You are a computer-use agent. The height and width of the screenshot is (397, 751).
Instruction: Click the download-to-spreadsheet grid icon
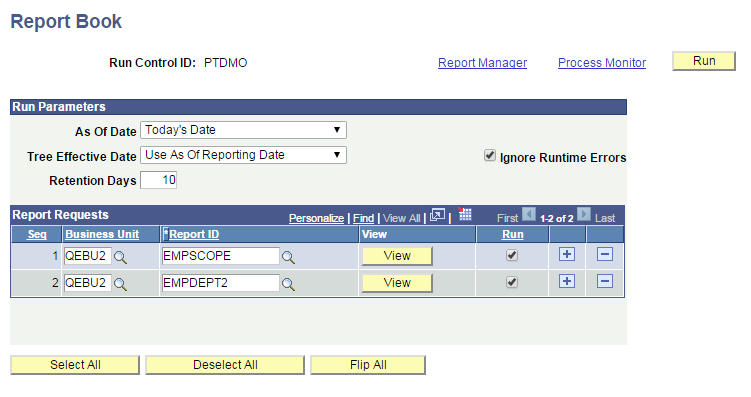[x=465, y=214]
